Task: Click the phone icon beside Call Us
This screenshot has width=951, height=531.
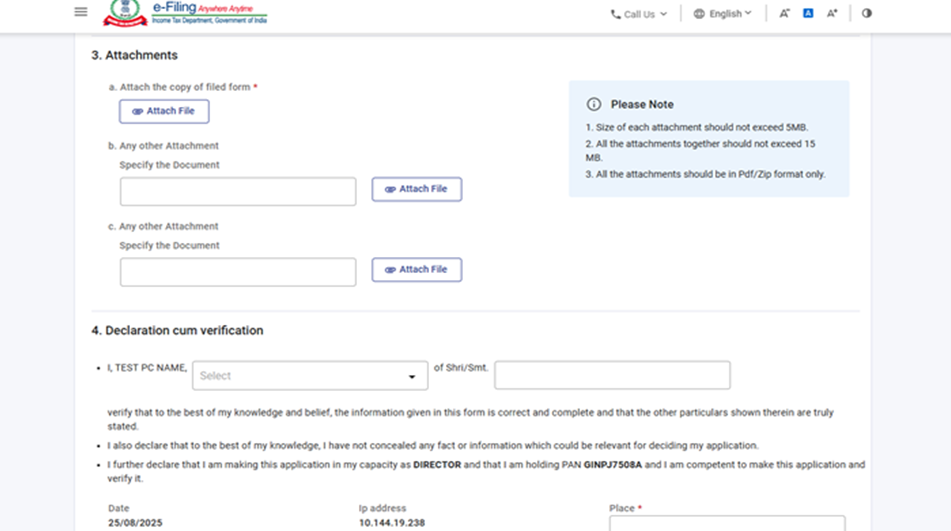Action: pyautogui.click(x=615, y=14)
